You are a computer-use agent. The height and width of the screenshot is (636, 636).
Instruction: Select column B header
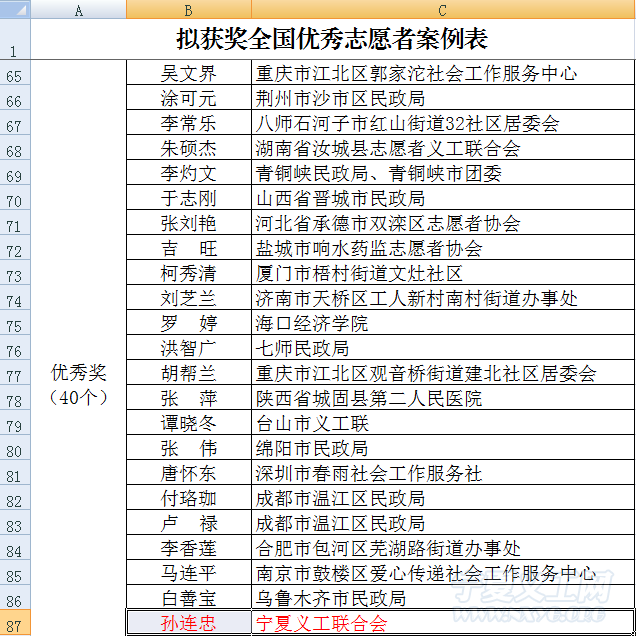(189, 9)
